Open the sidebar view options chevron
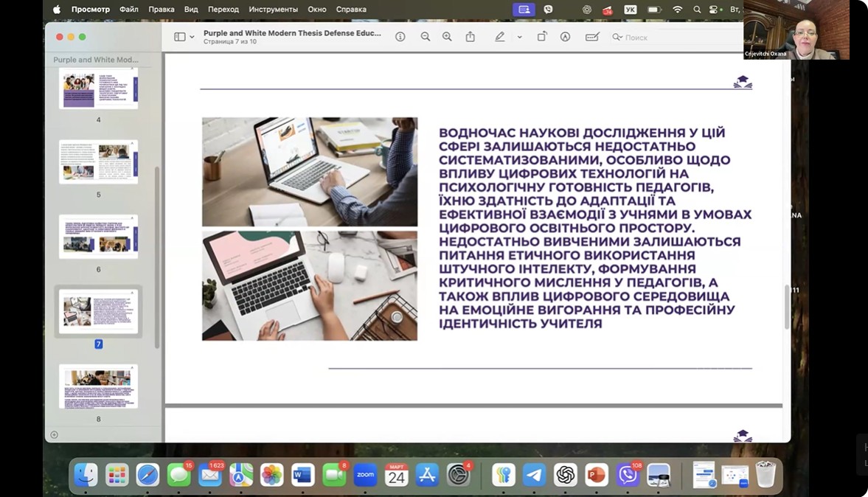The image size is (868, 497). pyautogui.click(x=192, y=37)
